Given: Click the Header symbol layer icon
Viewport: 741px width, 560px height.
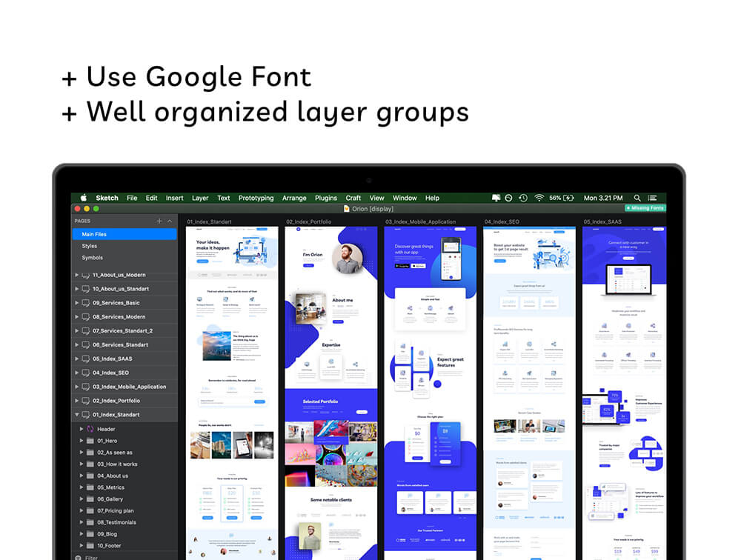Looking at the screenshot, I should click(x=90, y=429).
